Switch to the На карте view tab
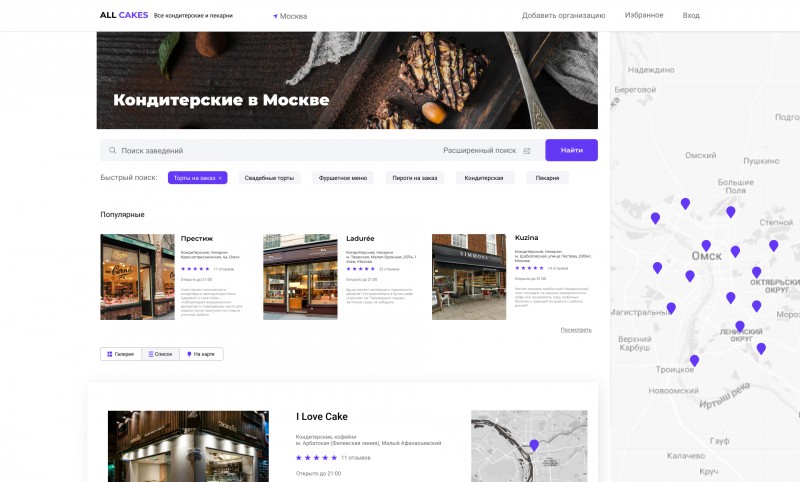This screenshot has height=482, width=800. 201,354
